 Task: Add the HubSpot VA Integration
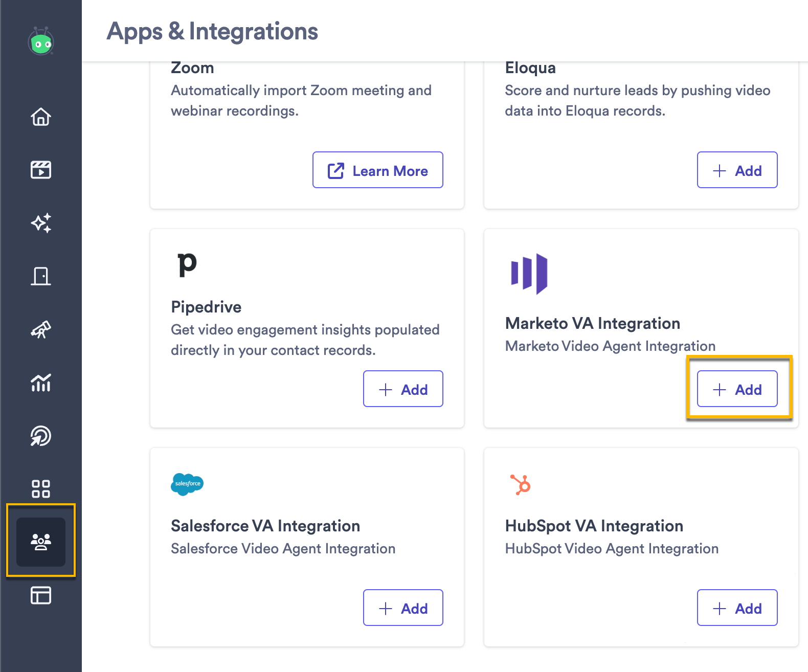coord(737,608)
